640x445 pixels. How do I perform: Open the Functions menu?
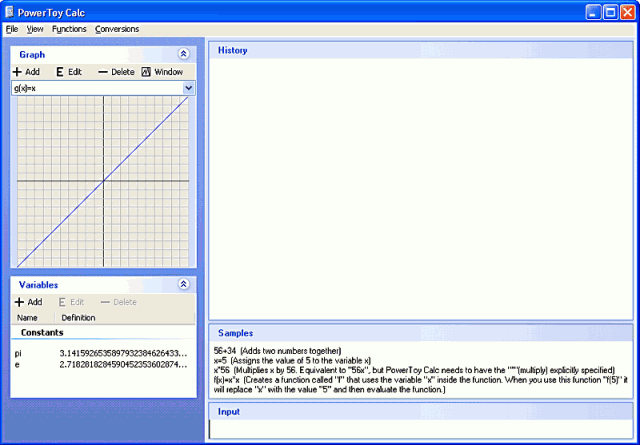coord(69,29)
